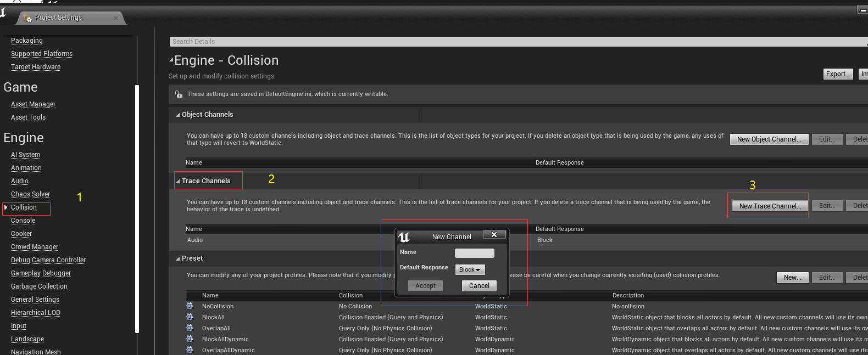Click Edit button in Preset section

(827, 278)
